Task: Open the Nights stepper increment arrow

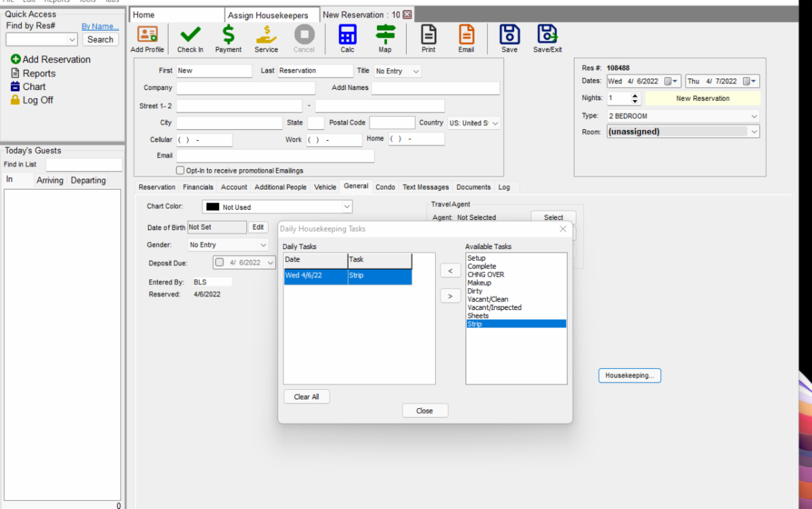Action: tap(634, 95)
